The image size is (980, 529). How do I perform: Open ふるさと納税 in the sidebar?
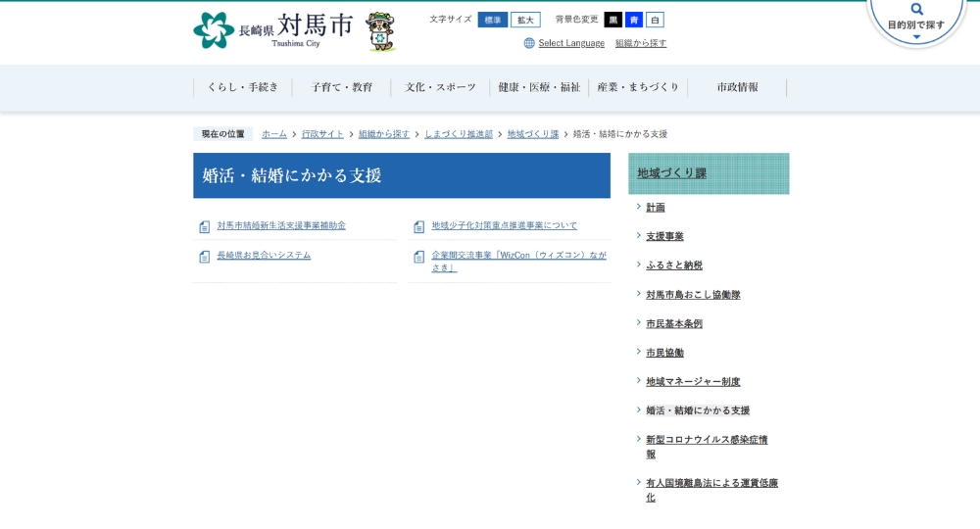tap(674, 265)
